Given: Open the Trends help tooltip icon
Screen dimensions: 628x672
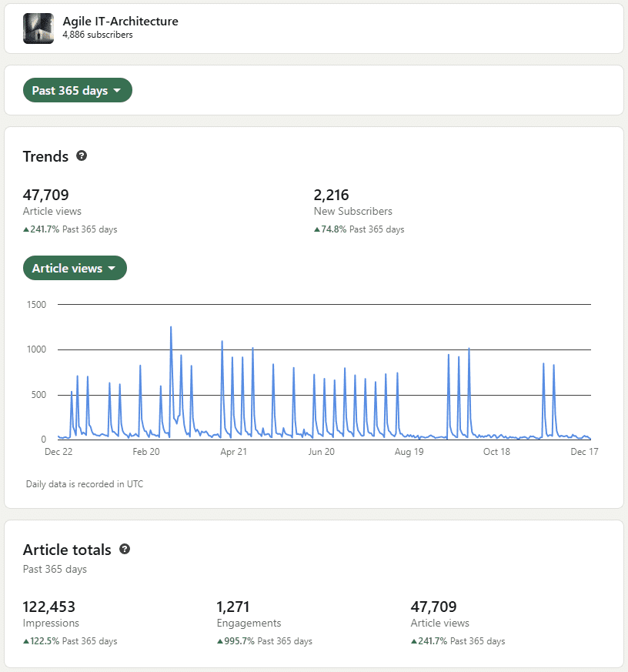Looking at the screenshot, I should click(82, 156).
